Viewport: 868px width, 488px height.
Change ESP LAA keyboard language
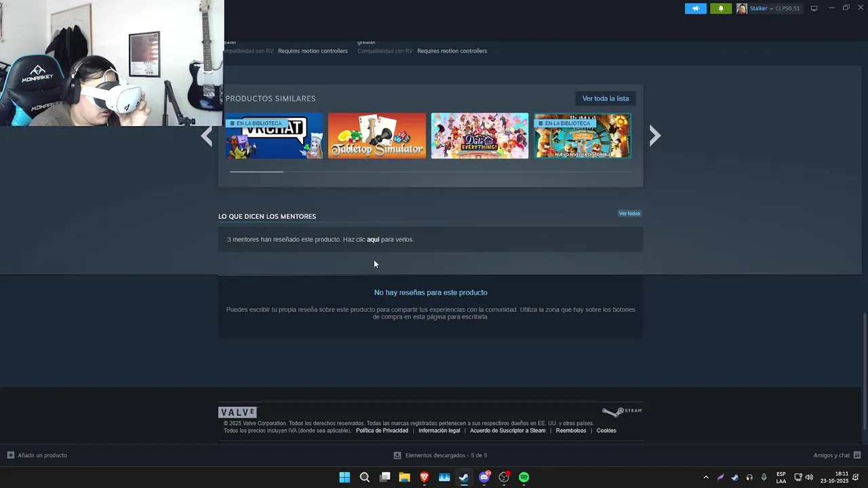click(781, 477)
